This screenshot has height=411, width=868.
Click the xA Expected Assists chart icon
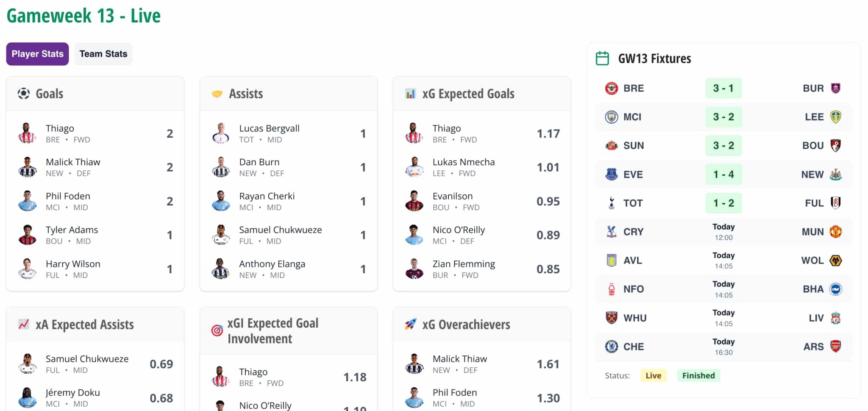(x=24, y=324)
